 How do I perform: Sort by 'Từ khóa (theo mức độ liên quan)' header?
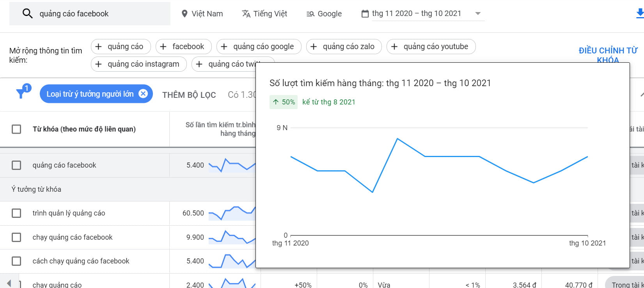coord(84,129)
